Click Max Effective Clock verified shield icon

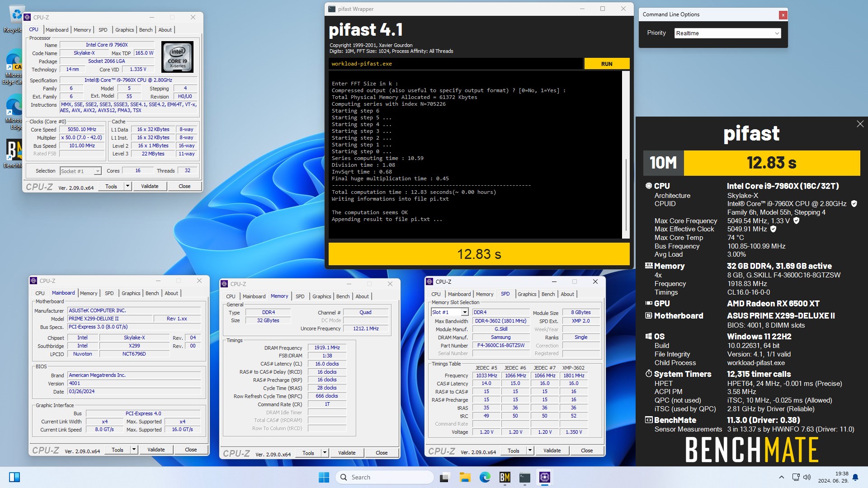point(774,229)
